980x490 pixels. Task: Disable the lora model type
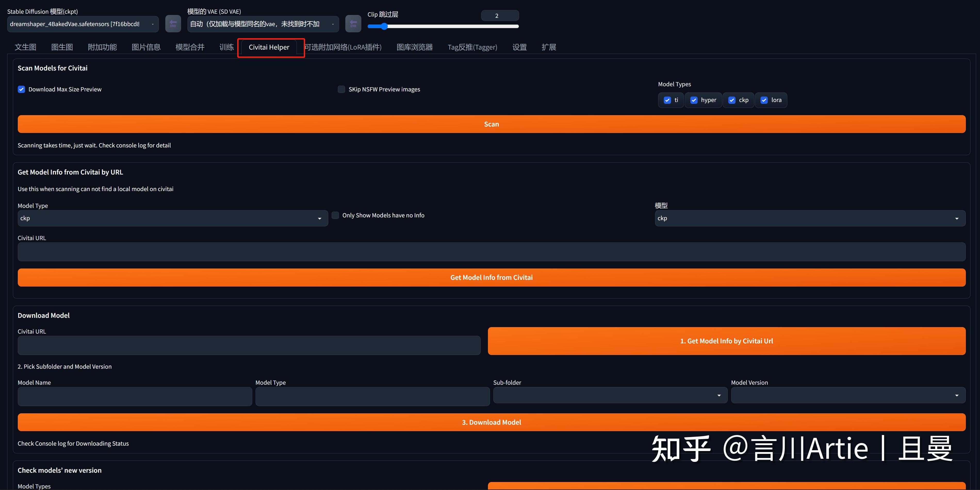coord(764,100)
